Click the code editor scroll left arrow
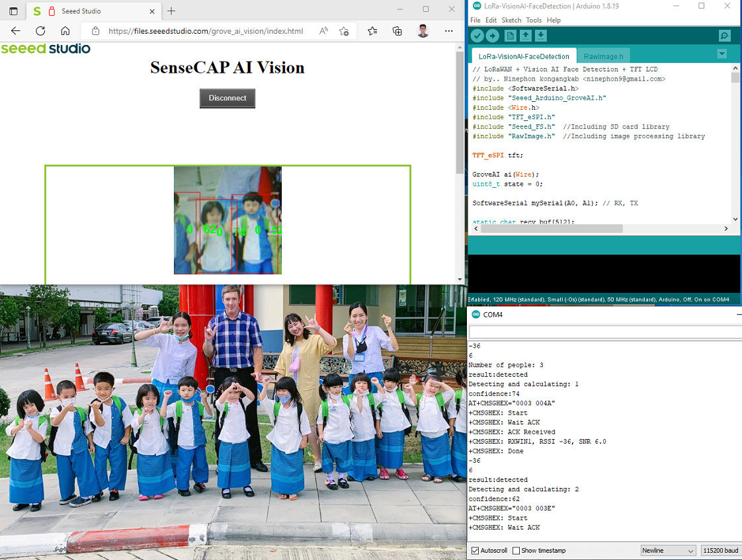Viewport: 742px width, 560px height. [x=476, y=229]
